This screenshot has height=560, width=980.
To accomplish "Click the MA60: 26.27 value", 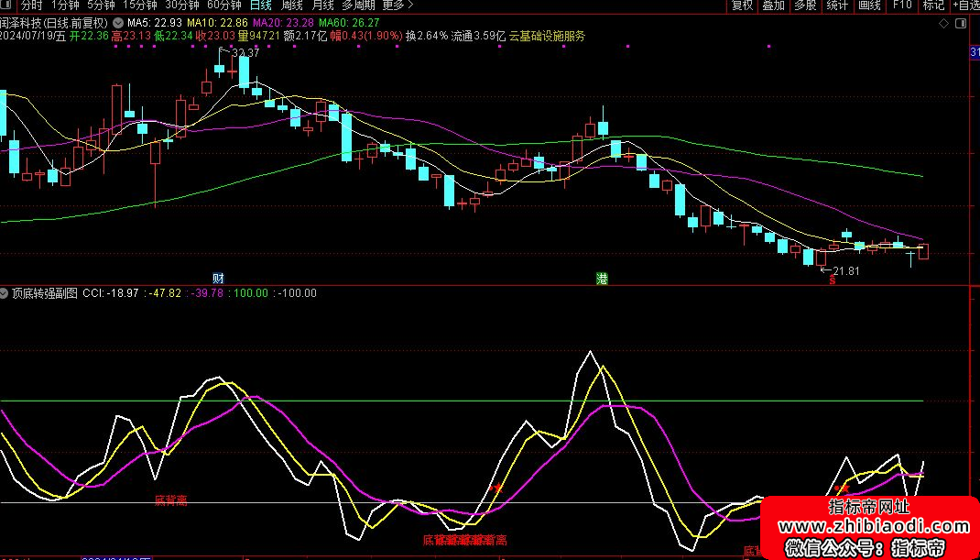I will (349, 23).
